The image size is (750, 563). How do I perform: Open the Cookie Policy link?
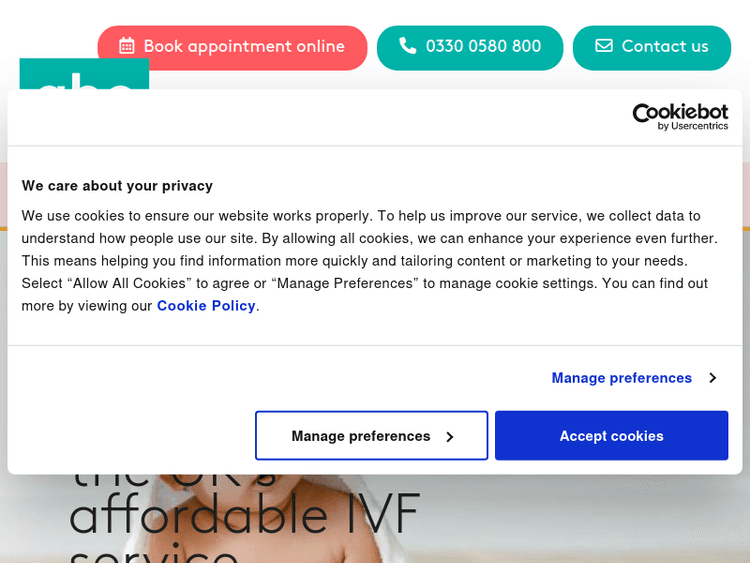click(x=206, y=306)
